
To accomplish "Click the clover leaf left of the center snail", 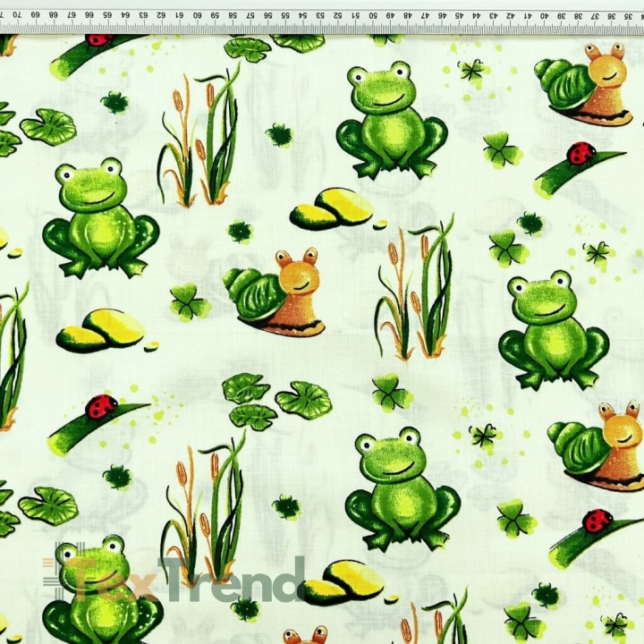I will [190, 302].
